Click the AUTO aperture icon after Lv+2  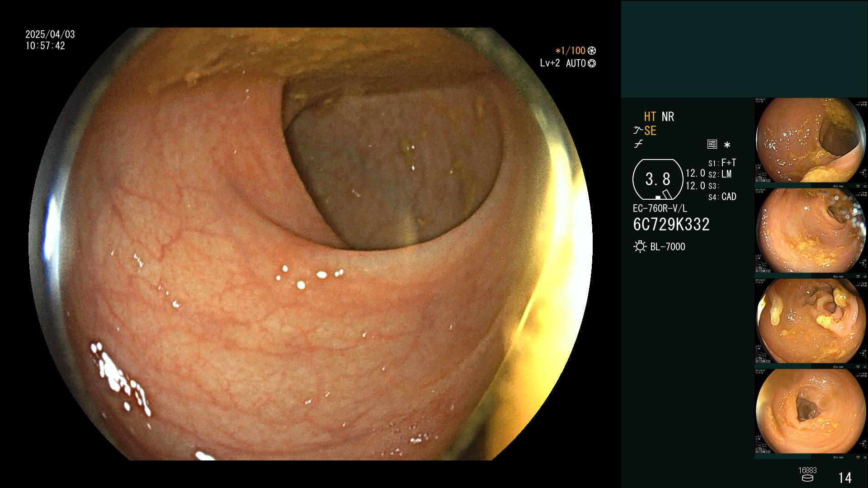coord(592,63)
